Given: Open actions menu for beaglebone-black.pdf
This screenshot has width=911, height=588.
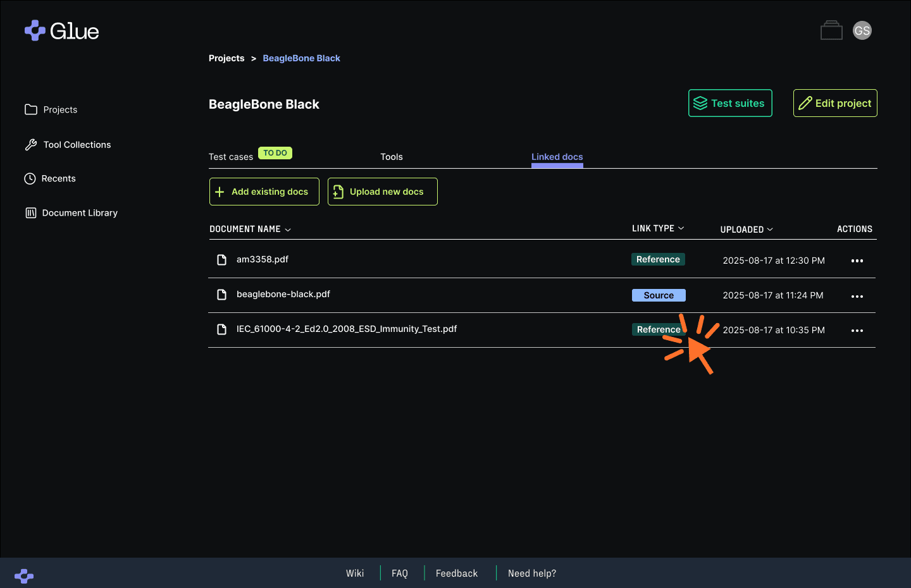Looking at the screenshot, I should [857, 296].
